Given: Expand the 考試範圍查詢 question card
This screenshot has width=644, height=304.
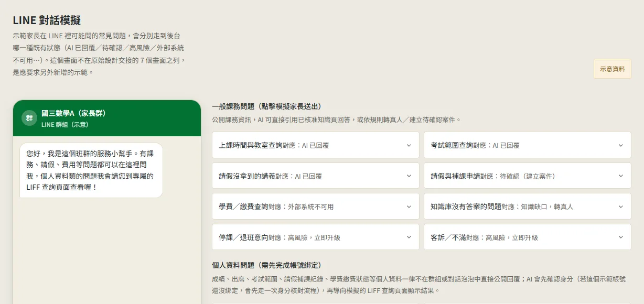Looking at the screenshot, I should [527, 145].
